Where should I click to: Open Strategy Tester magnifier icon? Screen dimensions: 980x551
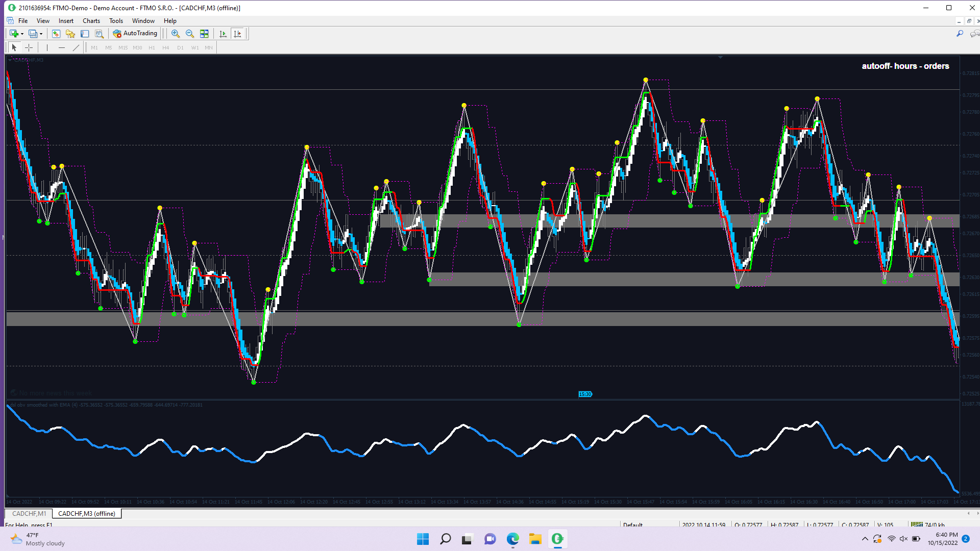[100, 34]
